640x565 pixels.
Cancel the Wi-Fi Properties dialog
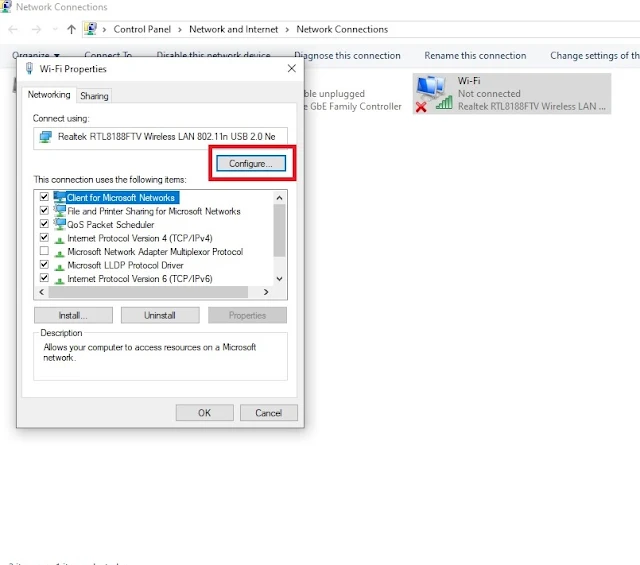point(269,413)
